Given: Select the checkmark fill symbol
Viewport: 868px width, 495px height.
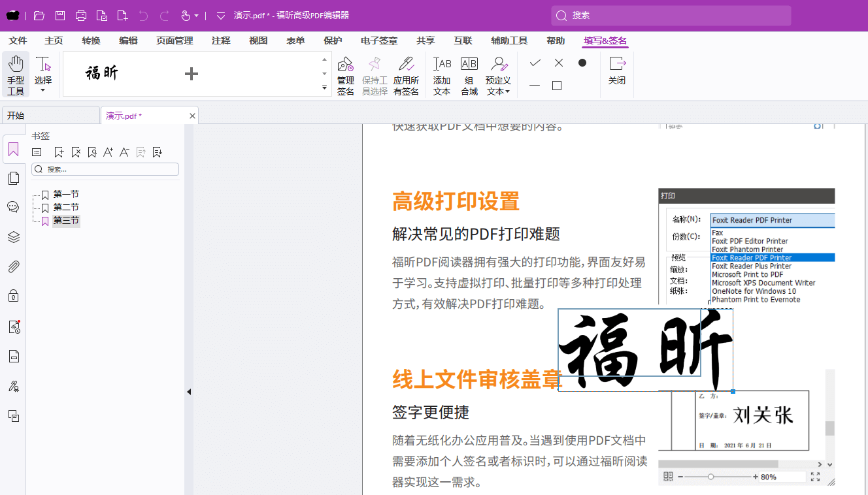Looking at the screenshot, I should pos(535,63).
